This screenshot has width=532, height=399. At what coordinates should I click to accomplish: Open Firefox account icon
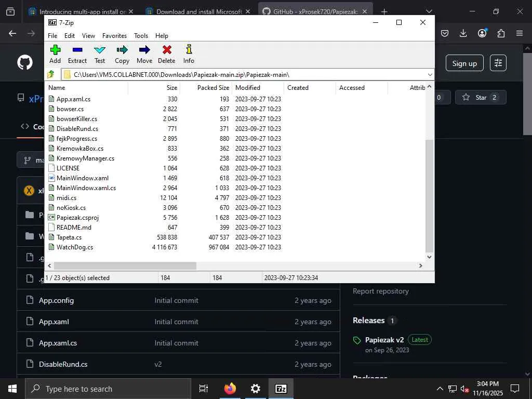click(482, 33)
